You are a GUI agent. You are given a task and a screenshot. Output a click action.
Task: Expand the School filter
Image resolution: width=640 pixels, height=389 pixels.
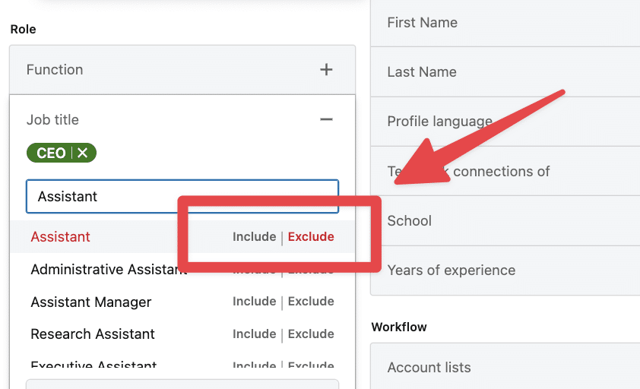click(505, 221)
